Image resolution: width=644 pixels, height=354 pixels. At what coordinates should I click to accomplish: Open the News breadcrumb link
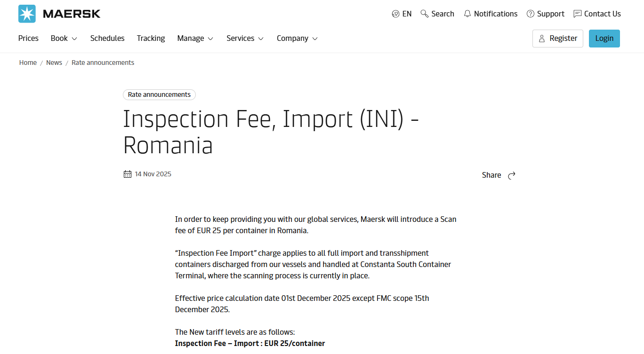coord(54,63)
